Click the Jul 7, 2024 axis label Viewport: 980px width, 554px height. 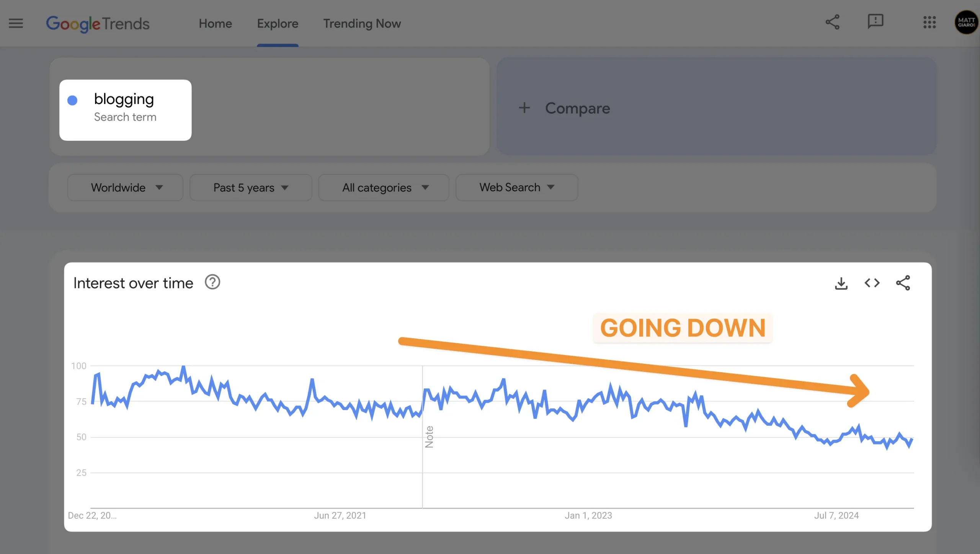tap(836, 515)
